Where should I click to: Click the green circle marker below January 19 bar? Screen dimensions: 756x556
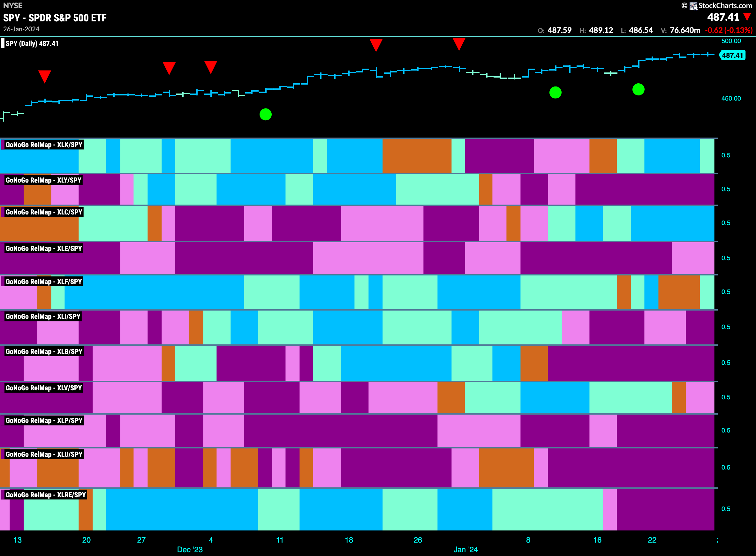point(638,89)
